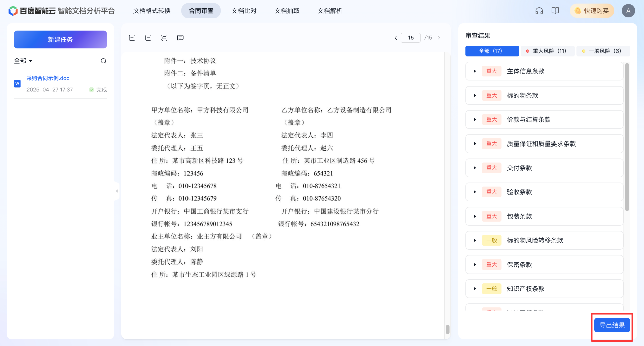This screenshot has width=644, height=346.
Task: Click text 住 所：某市生态工业园区绿源路 1 号
Action: click(204, 274)
